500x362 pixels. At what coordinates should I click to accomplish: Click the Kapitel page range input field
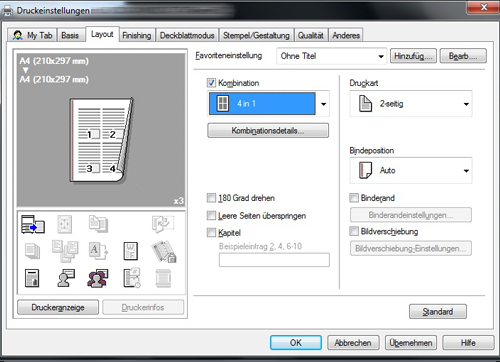pos(274,260)
